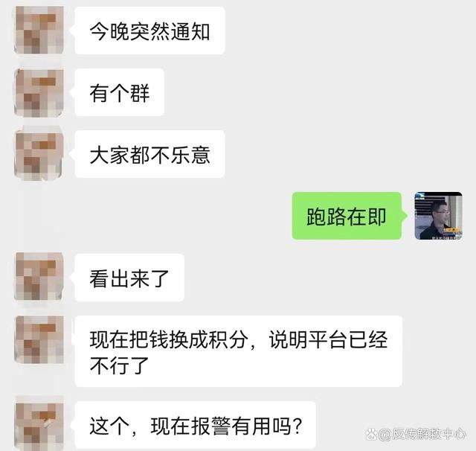Screen dimensions: 476x451
Task: Tap the empty chat area left of 跑路在即
Action: pyautogui.click(x=152, y=216)
